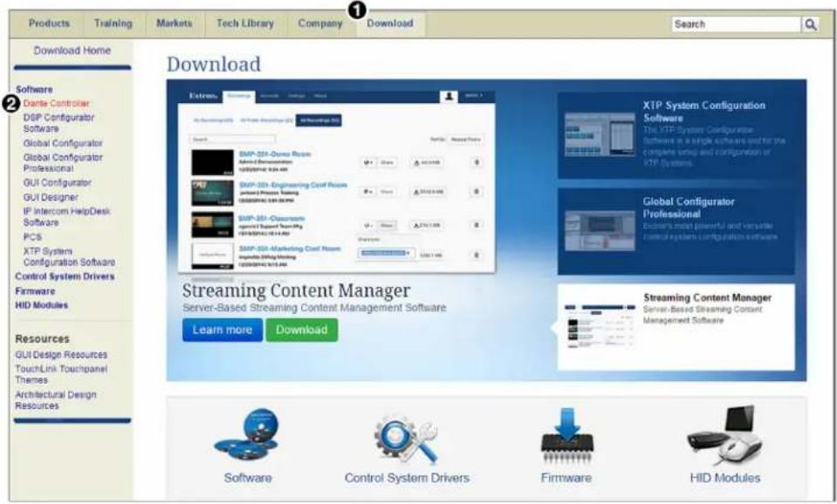Open the Software sidebar heading link
Image resolution: width=837 pixels, height=504 pixels.
34,89
